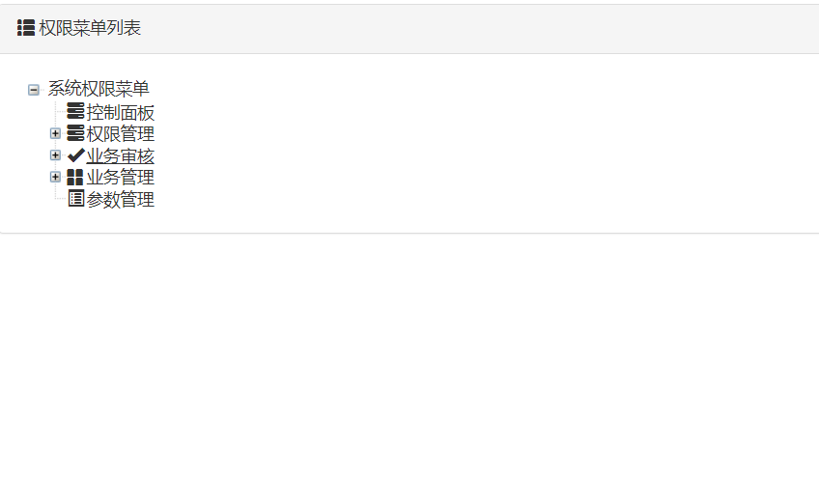Click the list document icon beside 参数管理
This screenshot has width=819, height=504.
click(75, 199)
